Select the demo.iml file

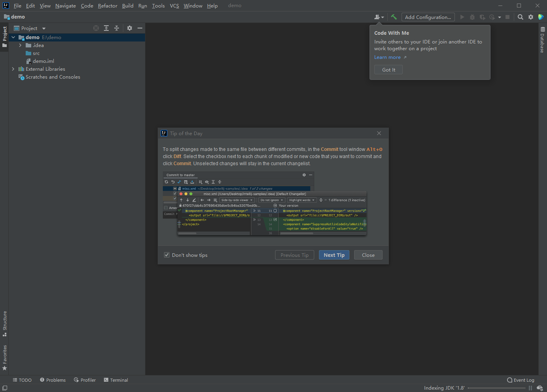(43, 61)
